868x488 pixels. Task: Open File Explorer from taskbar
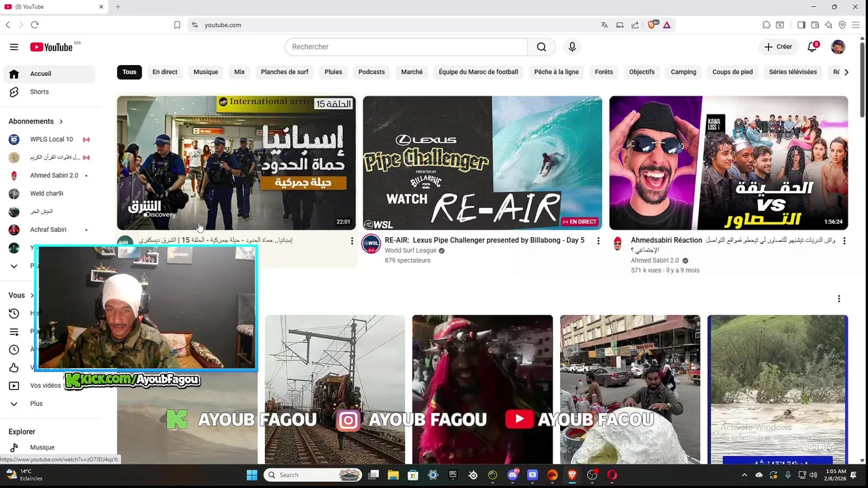coord(393,475)
